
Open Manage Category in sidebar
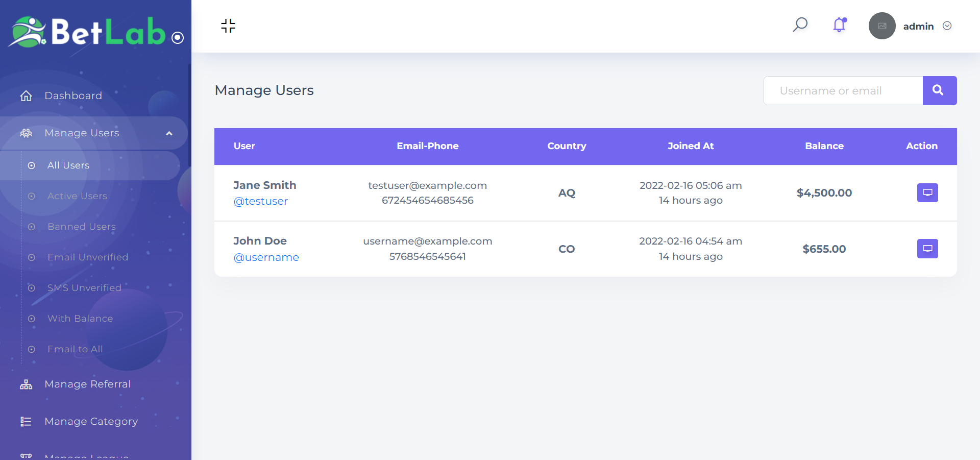click(91, 421)
